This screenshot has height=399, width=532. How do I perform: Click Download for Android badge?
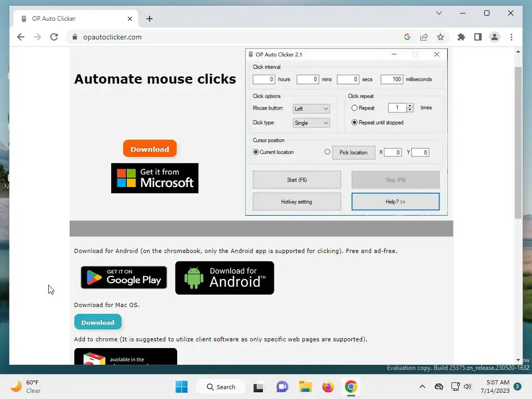(x=224, y=278)
